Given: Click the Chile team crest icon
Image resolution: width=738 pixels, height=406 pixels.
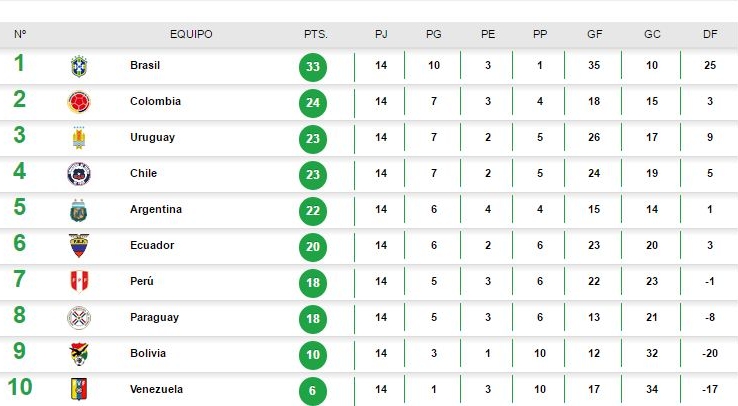Looking at the screenshot, I should (79, 174).
